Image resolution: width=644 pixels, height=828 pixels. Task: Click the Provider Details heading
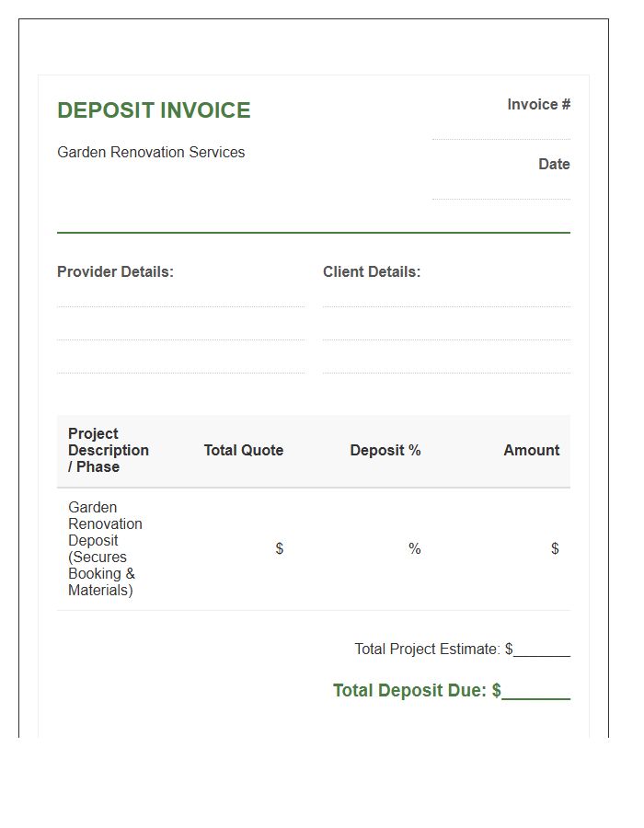(x=115, y=272)
